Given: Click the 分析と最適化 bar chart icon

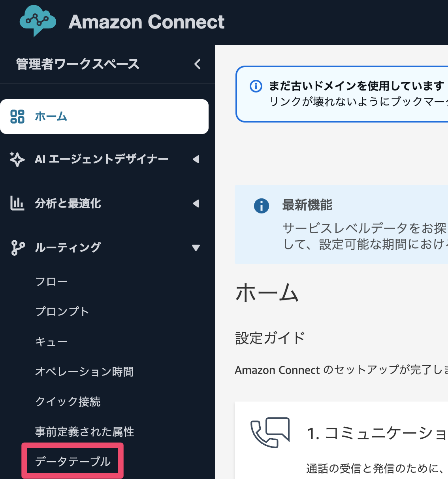Looking at the screenshot, I should (17, 203).
